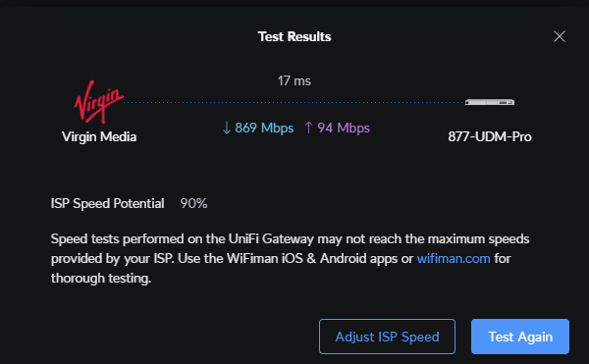Click the UDM-Pro device image

(x=490, y=102)
